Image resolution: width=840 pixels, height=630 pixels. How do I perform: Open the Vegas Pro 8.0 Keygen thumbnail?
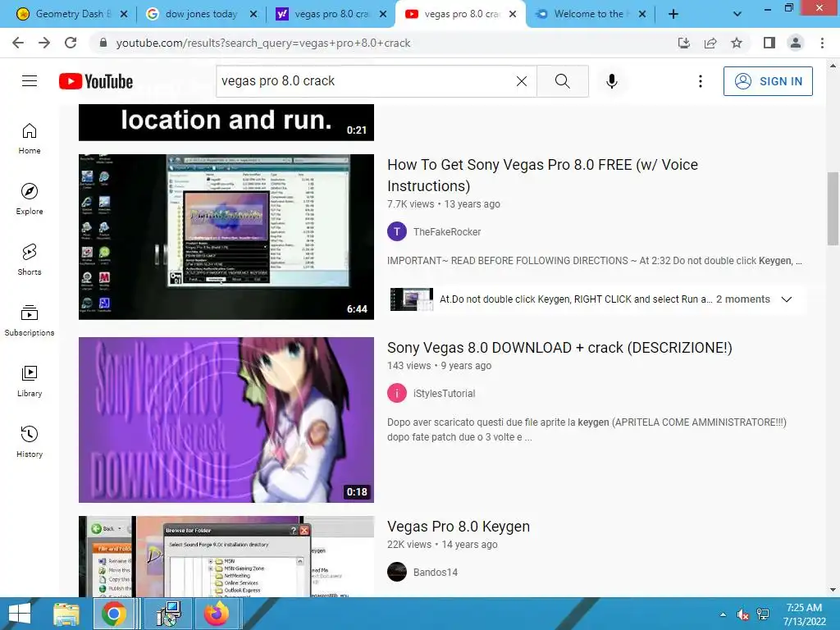coord(226,556)
